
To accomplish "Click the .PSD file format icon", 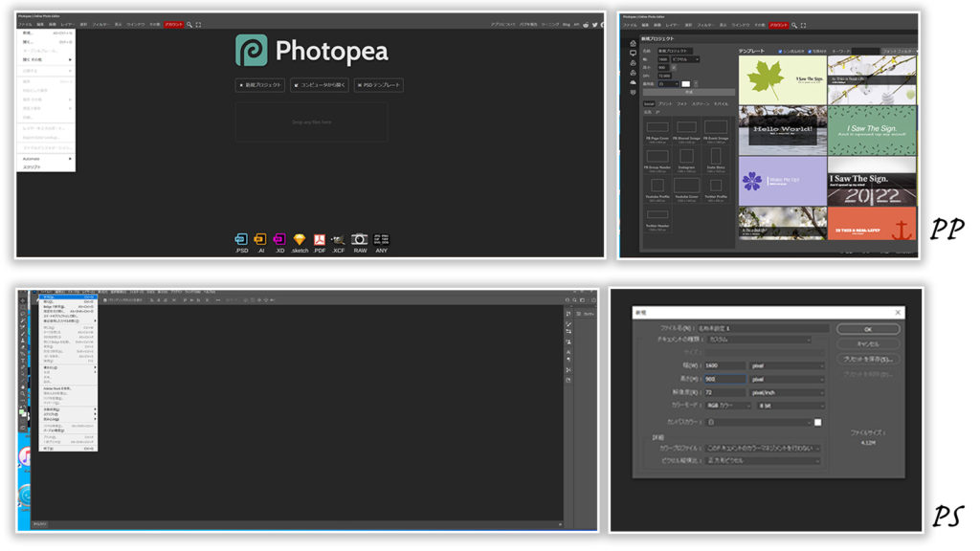I will tap(241, 239).
